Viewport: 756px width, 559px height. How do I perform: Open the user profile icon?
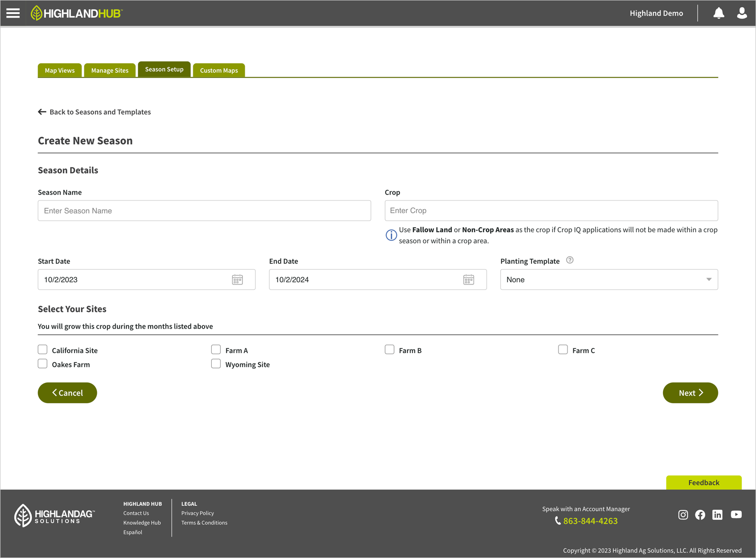[742, 13]
